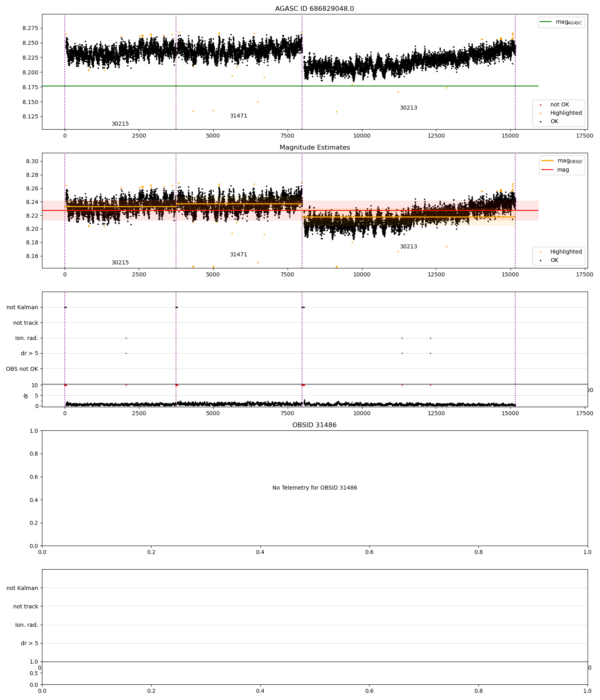Image resolution: width=600 pixels, height=700 pixels.
Task: Click the "30215" obsid label in the Magnitude Estimates plot
Action: pyautogui.click(x=120, y=263)
